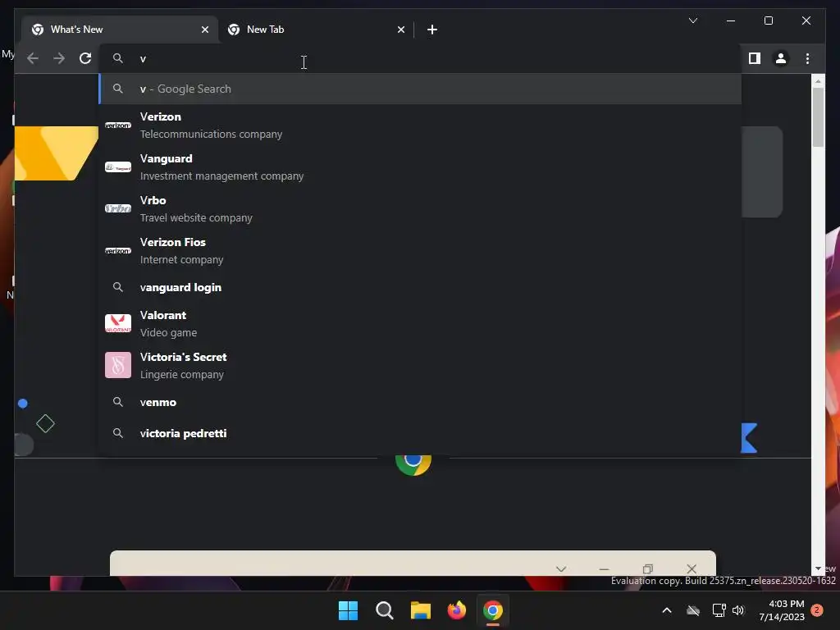Open a new tab with plus button
840x630 pixels.
[x=432, y=30]
